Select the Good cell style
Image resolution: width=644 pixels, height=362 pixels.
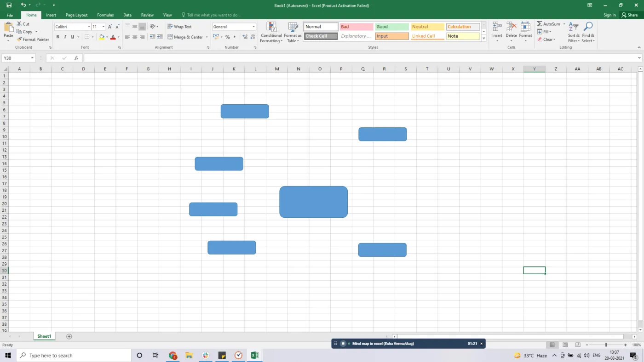tap(391, 26)
